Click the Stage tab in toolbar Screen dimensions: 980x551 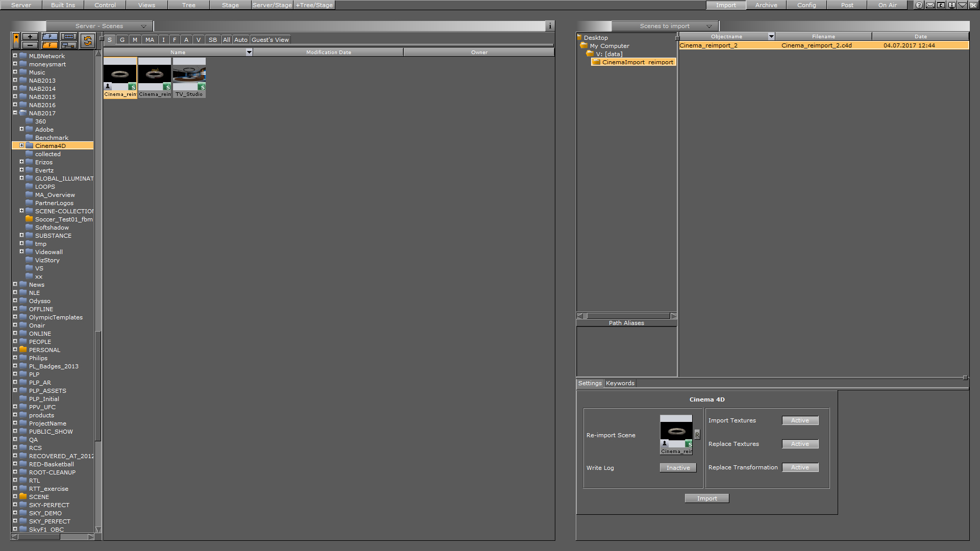tap(230, 6)
